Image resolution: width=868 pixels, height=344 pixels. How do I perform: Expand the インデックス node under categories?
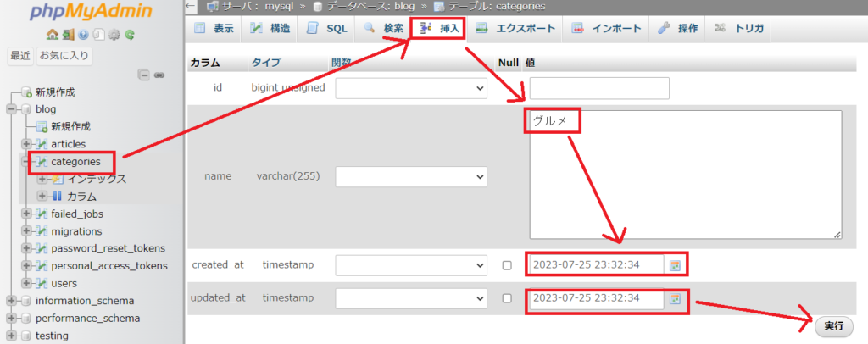pyautogui.click(x=42, y=179)
